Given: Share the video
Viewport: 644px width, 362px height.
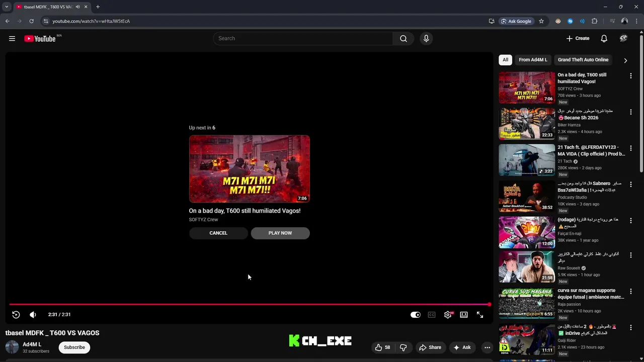Looking at the screenshot, I should click(x=430, y=347).
